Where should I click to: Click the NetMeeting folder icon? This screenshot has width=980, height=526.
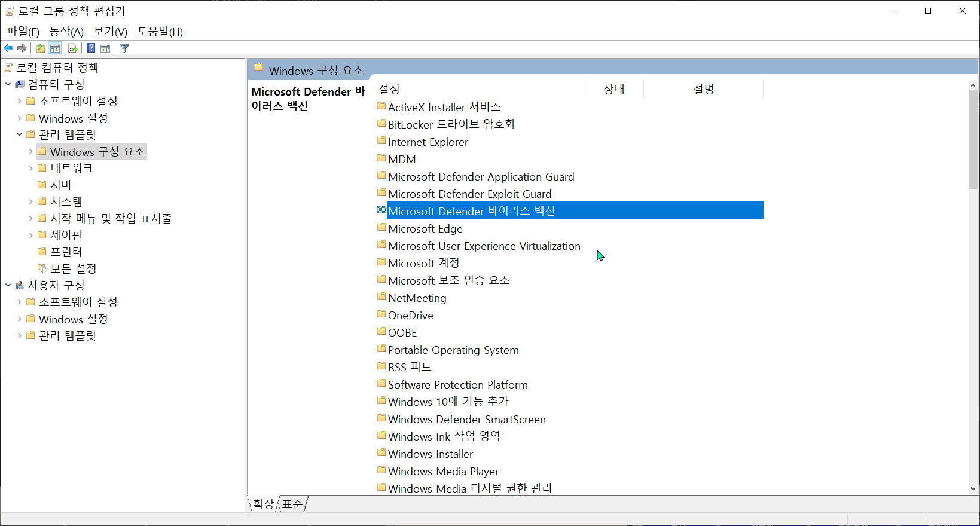[x=381, y=297]
